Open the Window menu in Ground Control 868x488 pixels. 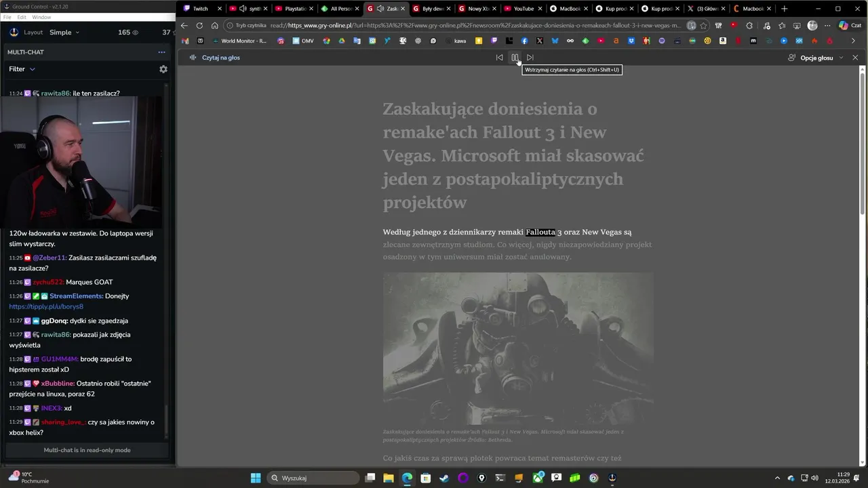(41, 17)
